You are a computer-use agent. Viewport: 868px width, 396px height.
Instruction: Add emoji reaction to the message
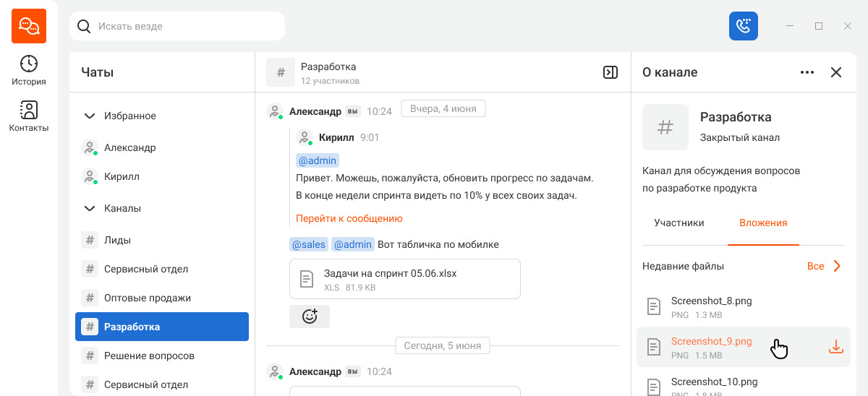pos(310,317)
